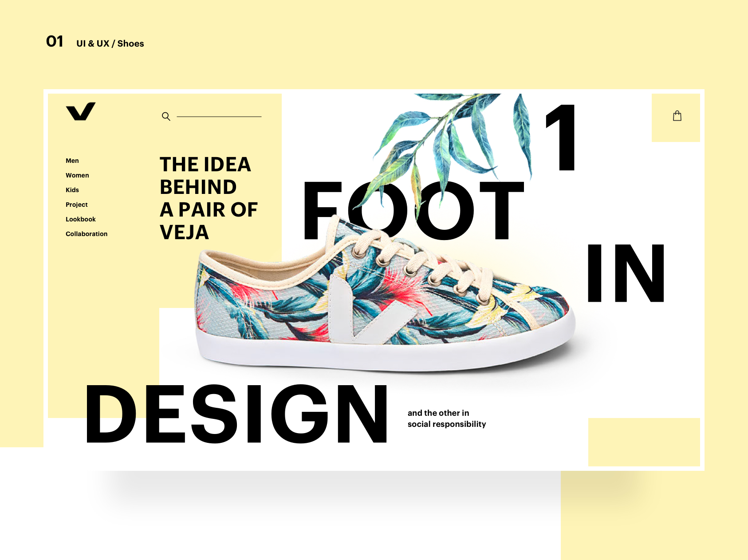Viewport: 748px width, 560px height.
Task: Open the Lookbook link
Action: (81, 219)
